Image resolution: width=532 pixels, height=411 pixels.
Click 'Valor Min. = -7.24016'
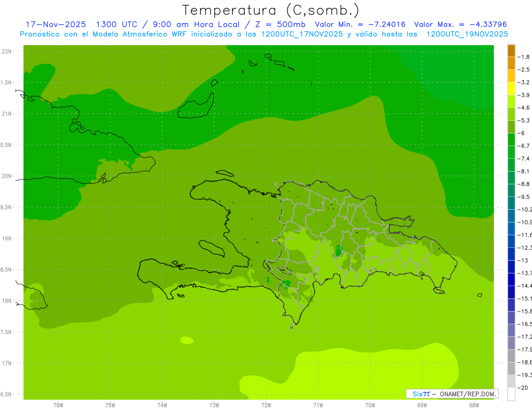[x=360, y=24]
